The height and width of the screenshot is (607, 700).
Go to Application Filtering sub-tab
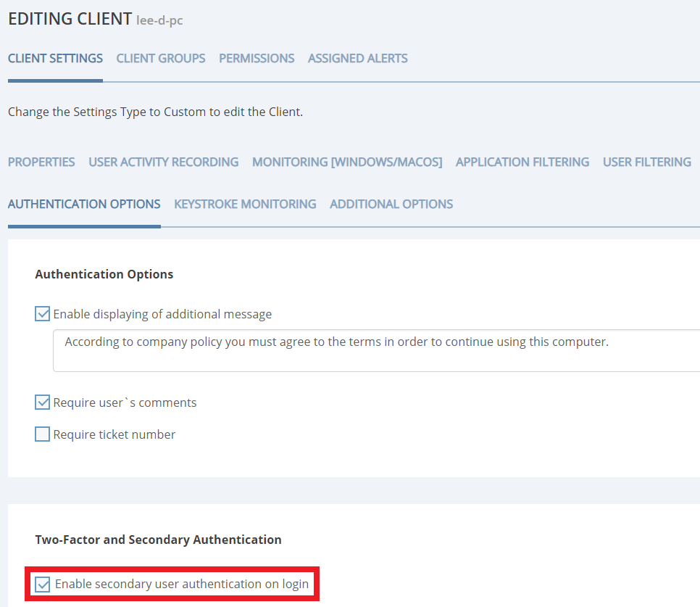click(522, 162)
